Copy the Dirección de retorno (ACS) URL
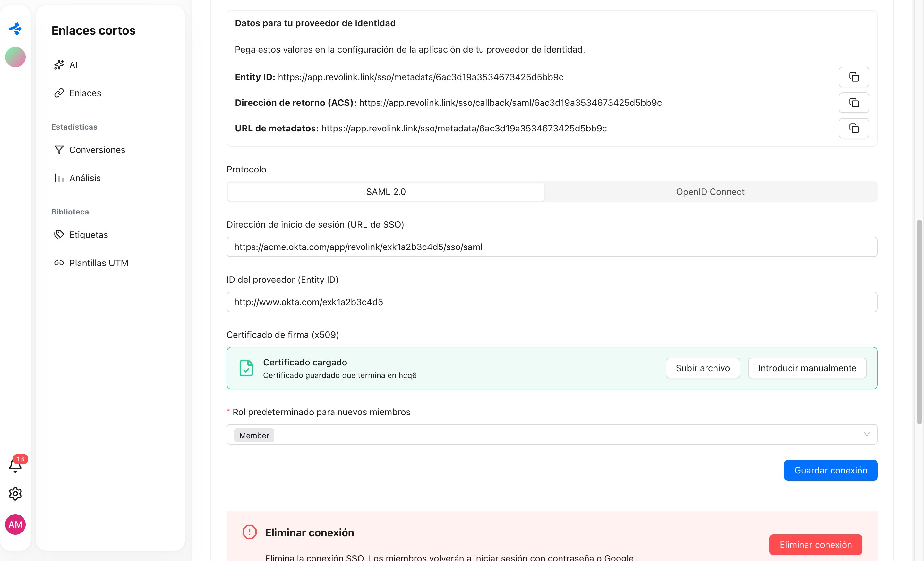The height and width of the screenshot is (561, 924). [853, 103]
